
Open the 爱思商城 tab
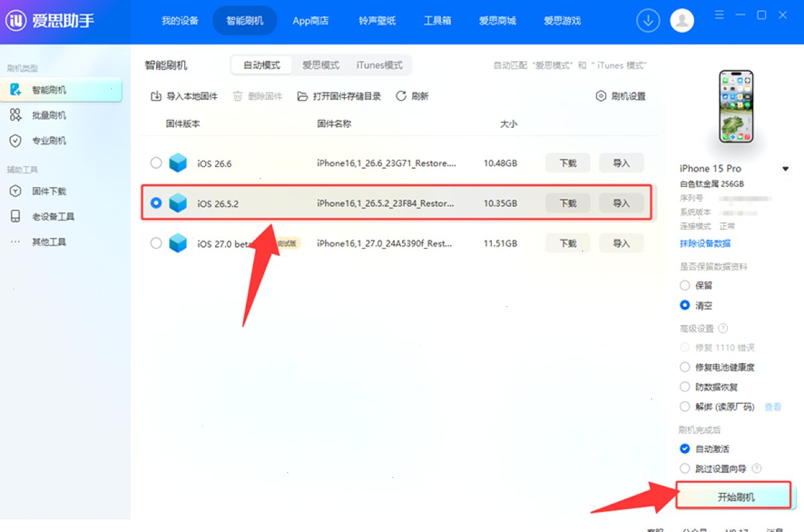click(498, 21)
